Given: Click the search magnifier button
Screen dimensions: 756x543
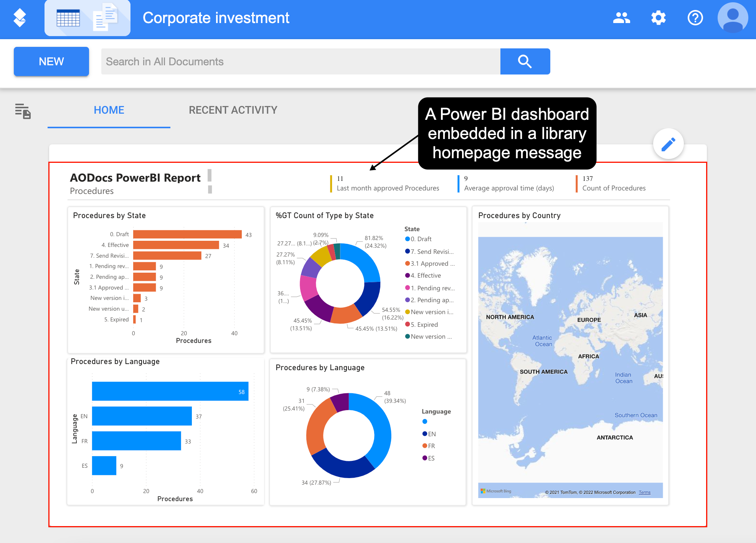Looking at the screenshot, I should [x=525, y=61].
